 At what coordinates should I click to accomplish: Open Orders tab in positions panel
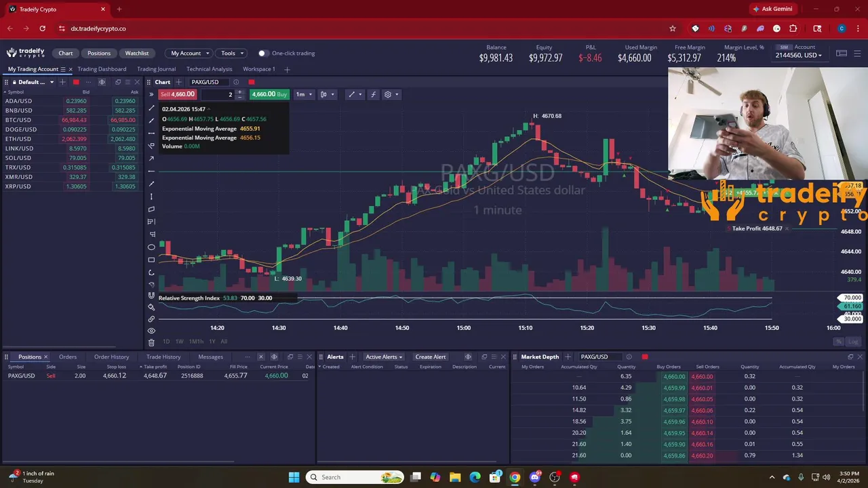coord(68,357)
